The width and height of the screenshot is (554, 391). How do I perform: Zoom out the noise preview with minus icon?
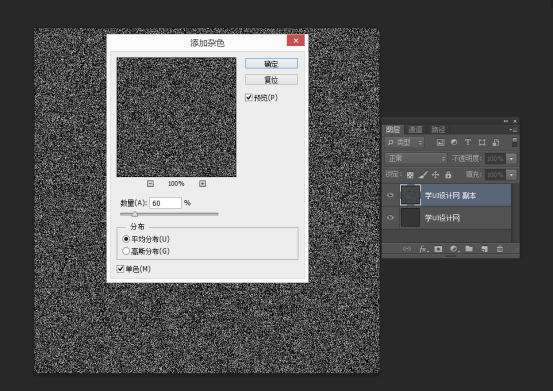tap(150, 184)
